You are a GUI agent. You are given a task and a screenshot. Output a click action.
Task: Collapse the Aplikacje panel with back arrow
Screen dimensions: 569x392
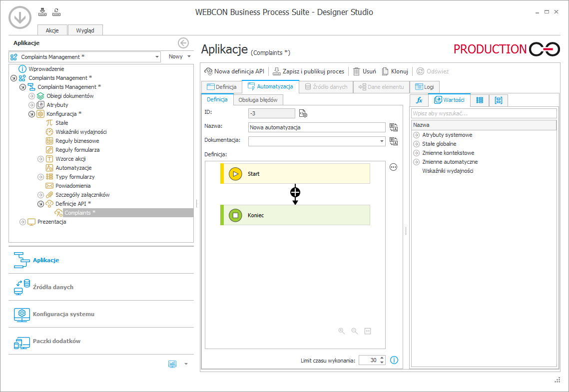pos(183,43)
